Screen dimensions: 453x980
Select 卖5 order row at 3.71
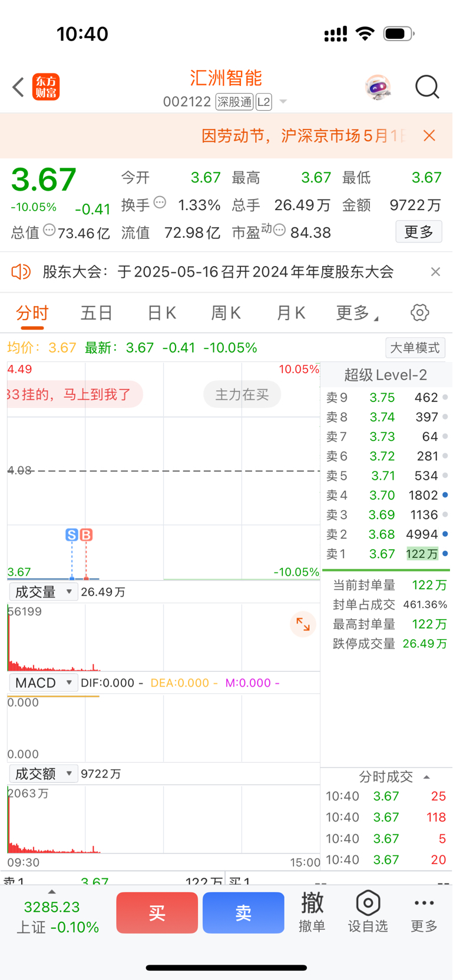point(387,475)
